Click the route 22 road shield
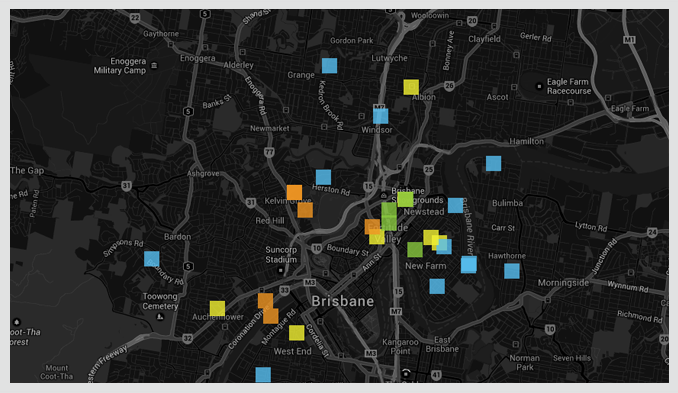Image resolution: width=678 pixels, height=393 pixels. (135, 18)
